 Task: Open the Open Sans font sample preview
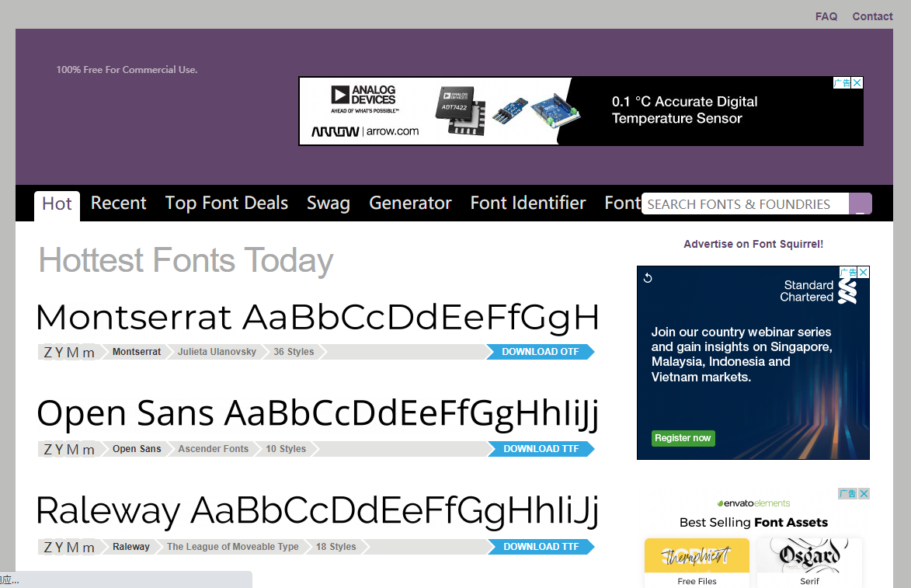tap(317, 414)
